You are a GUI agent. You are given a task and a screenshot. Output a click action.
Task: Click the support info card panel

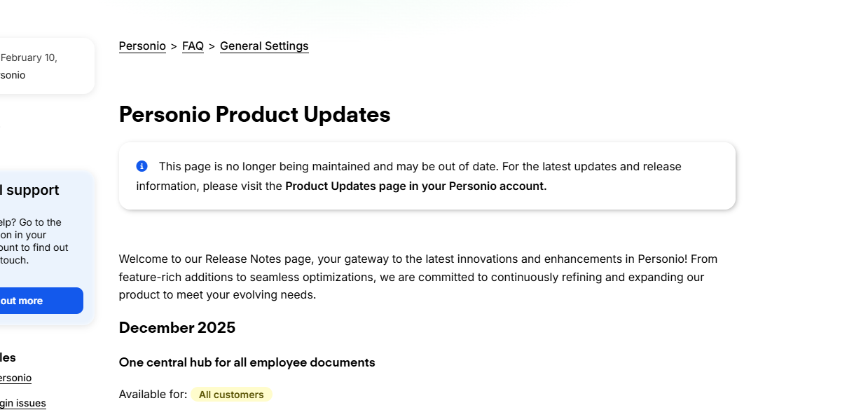point(39,247)
